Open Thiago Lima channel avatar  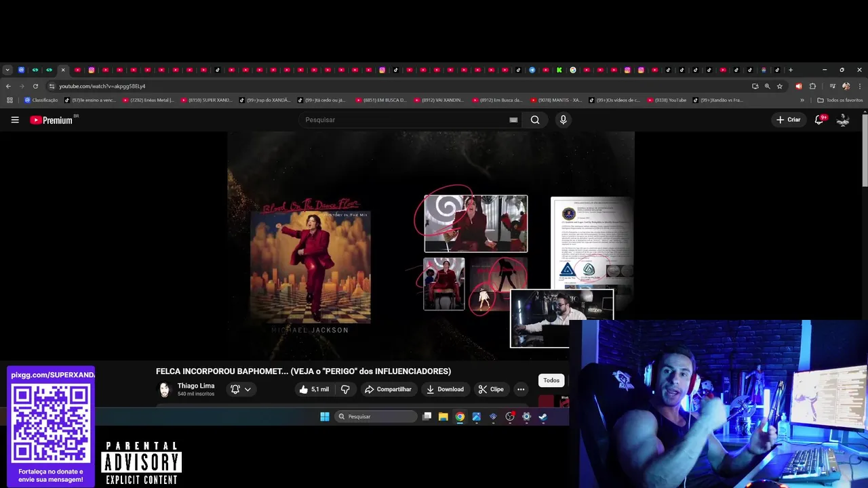click(164, 389)
